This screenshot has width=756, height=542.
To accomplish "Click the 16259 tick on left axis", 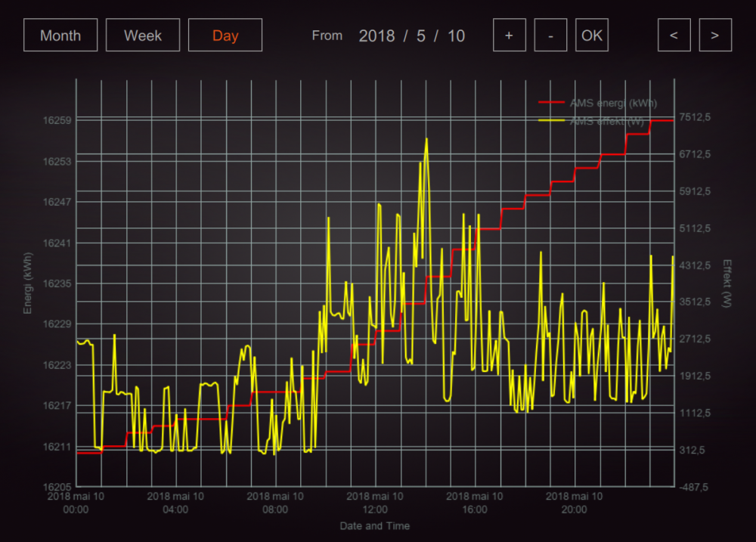I will (x=57, y=120).
